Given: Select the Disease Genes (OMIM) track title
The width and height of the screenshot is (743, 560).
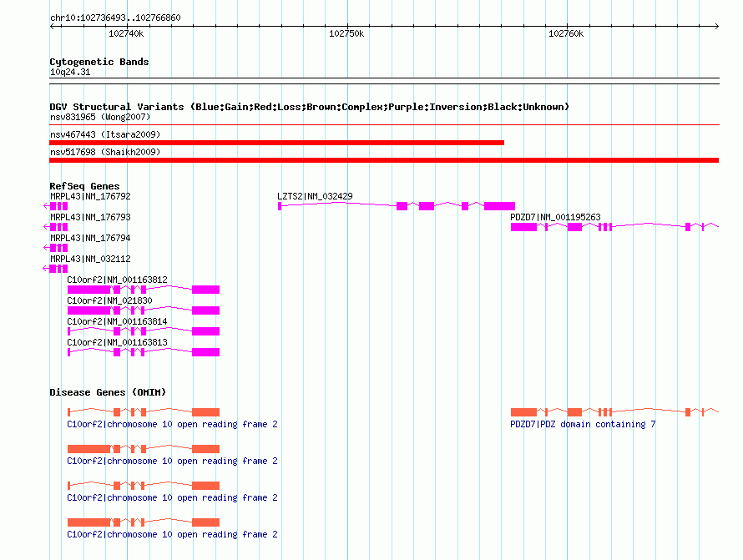Looking at the screenshot, I should tap(108, 392).
